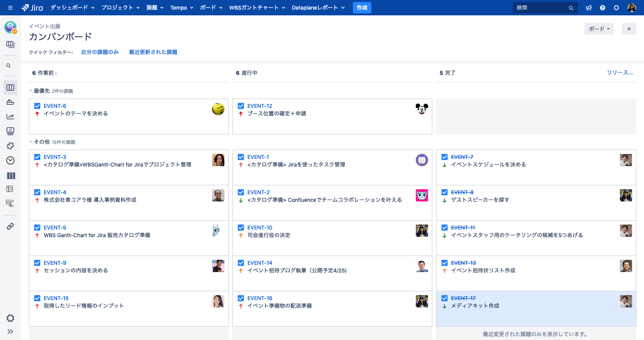Viewport: 644px width, 340px height.
Task: Click EVENT-9 セッションの内容を決める text
Action: coord(76,271)
